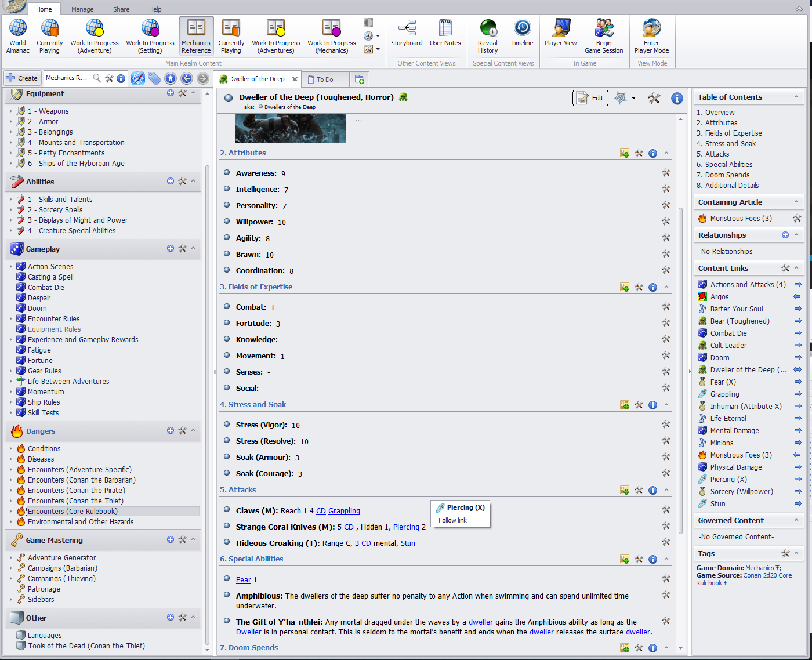The image size is (812, 660).
Task: Enter Player Mode
Action: [x=651, y=35]
